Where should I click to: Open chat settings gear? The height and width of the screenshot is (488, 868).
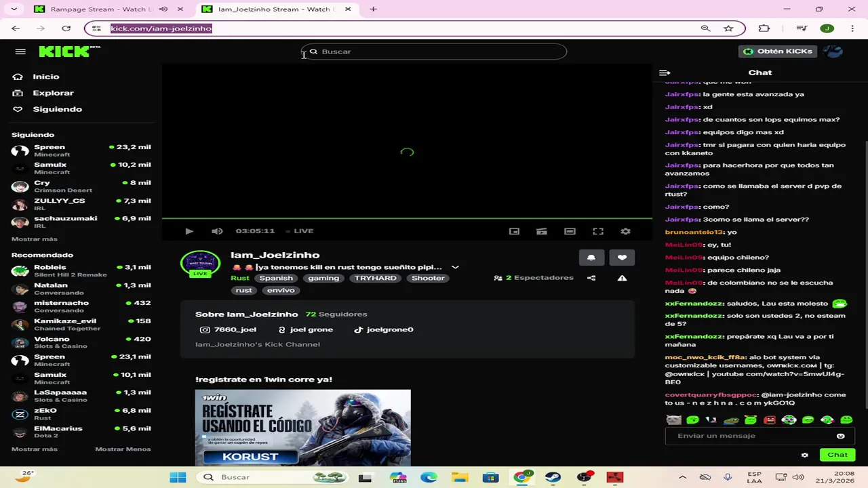(805, 455)
